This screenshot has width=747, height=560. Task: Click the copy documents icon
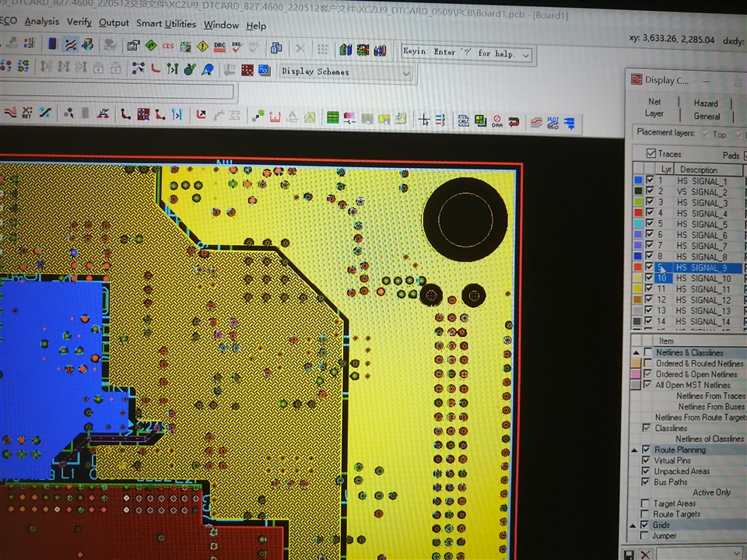[x=276, y=48]
